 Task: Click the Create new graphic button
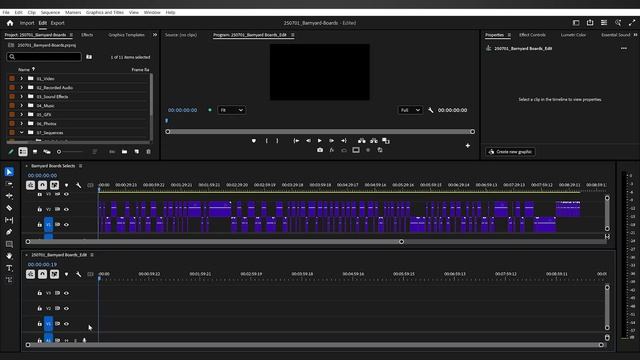(x=511, y=152)
